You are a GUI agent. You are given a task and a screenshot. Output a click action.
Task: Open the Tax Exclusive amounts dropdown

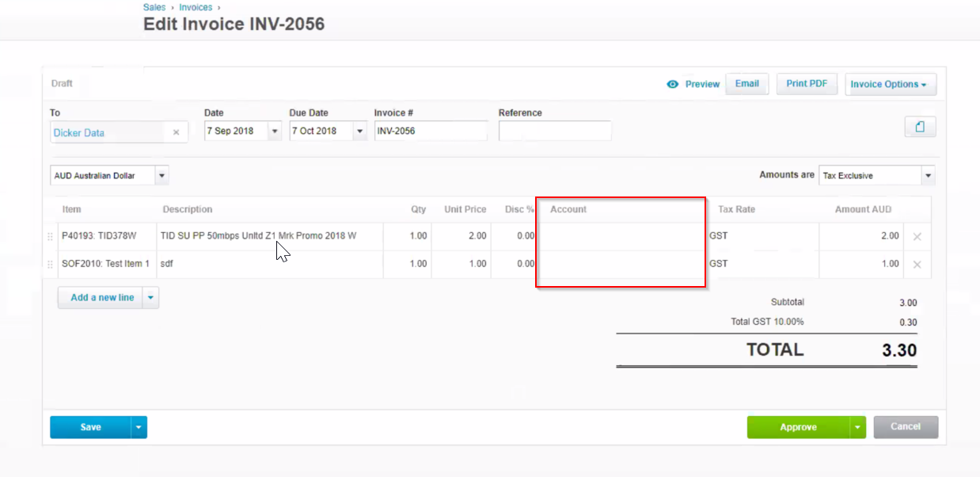tap(929, 175)
